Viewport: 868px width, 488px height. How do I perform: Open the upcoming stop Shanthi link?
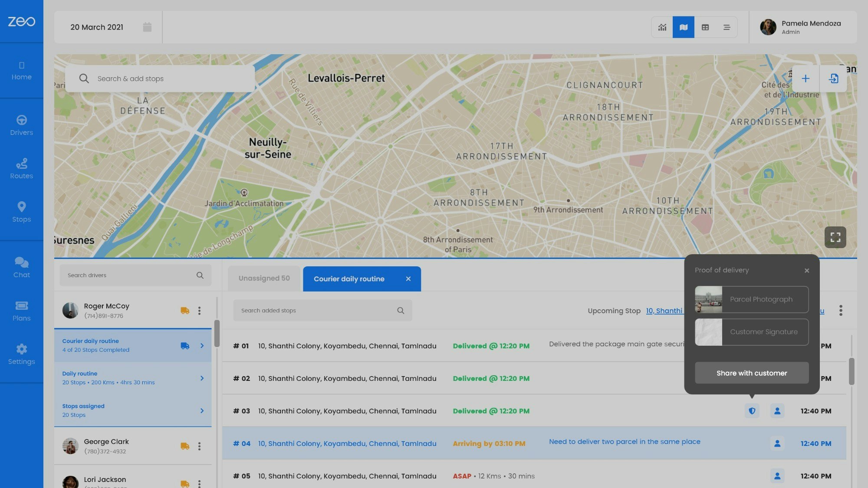tap(665, 311)
